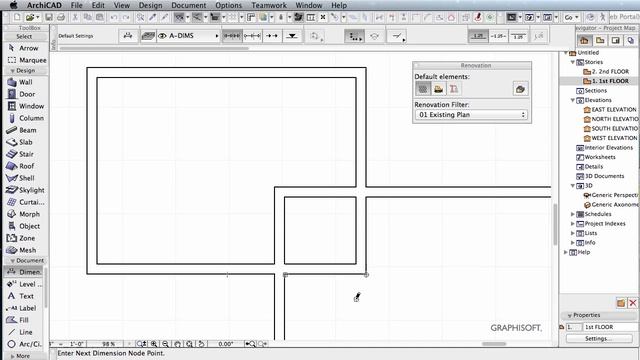
Task: Collapse the Elevations tree node
Action: 572,100
